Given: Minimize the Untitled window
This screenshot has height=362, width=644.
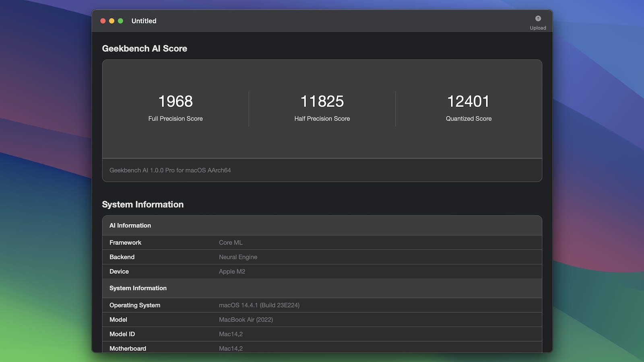Looking at the screenshot, I should click(112, 21).
